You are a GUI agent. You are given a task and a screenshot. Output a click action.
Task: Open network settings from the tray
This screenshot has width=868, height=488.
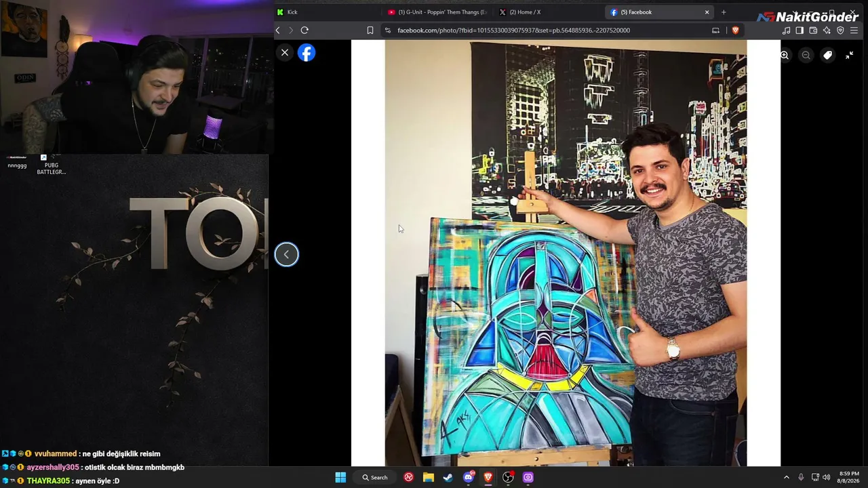coord(815,477)
